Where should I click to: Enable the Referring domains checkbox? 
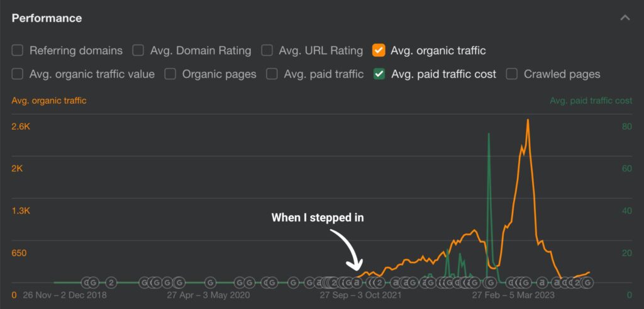pyautogui.click(x=18, y=50)
